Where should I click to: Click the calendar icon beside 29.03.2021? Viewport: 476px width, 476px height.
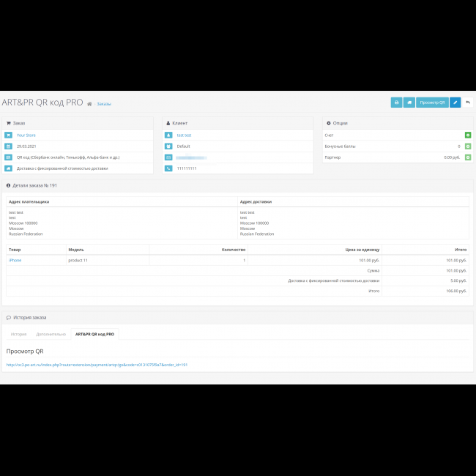(x=9, y=146)
